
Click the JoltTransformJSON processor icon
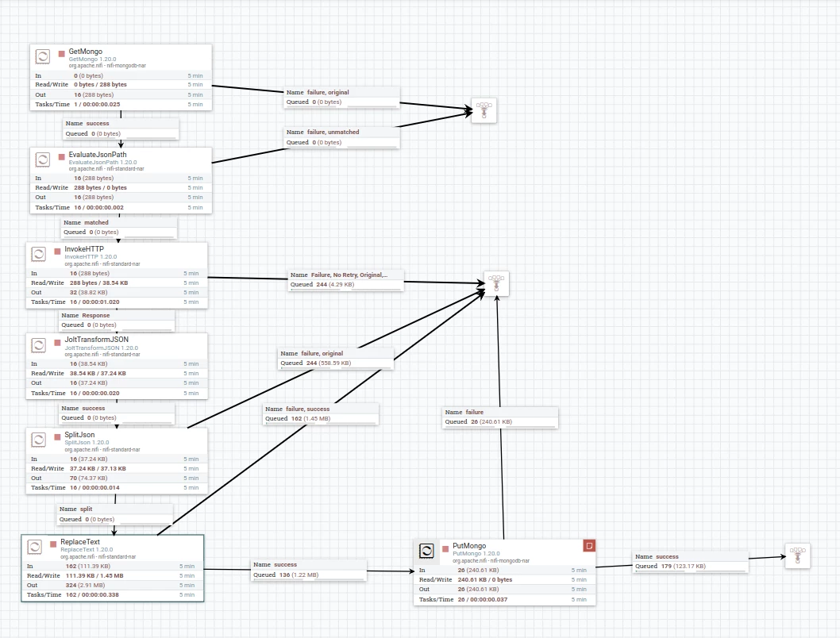pos(39,345)
